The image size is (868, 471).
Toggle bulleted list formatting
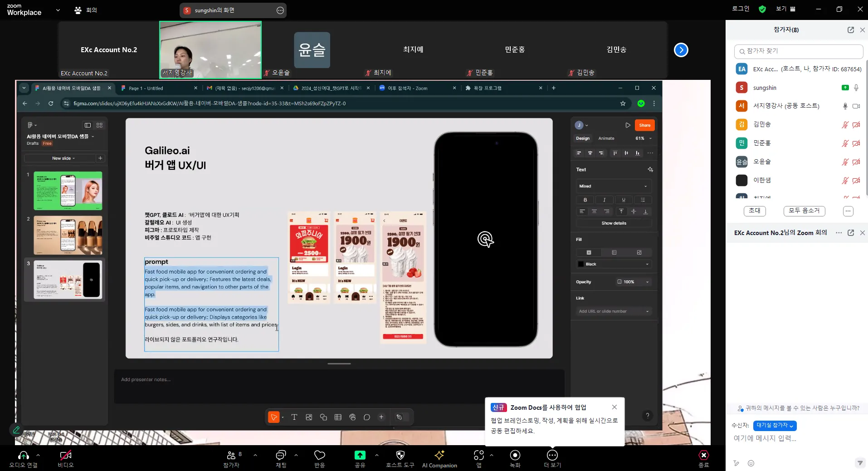pos(643,200)
